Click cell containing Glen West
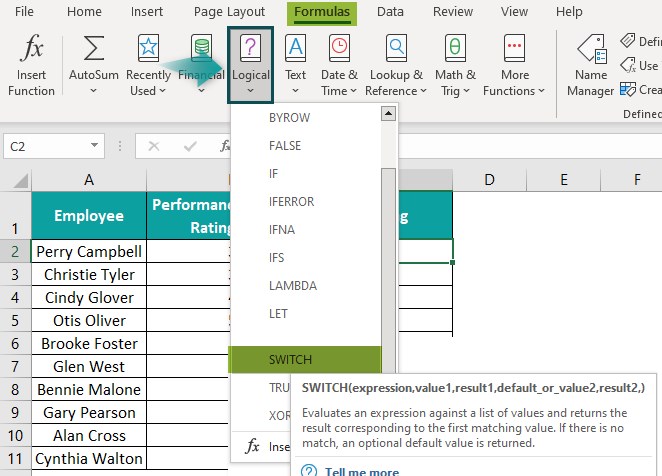This screenshot has width=662, height=476. click(x=89, y=366)
